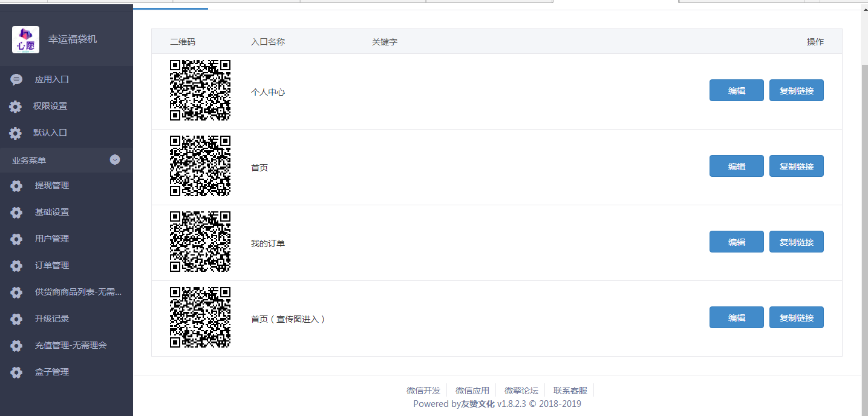Select 基础设置 menu item
The image size is (868, 416).
pos(52,212)
